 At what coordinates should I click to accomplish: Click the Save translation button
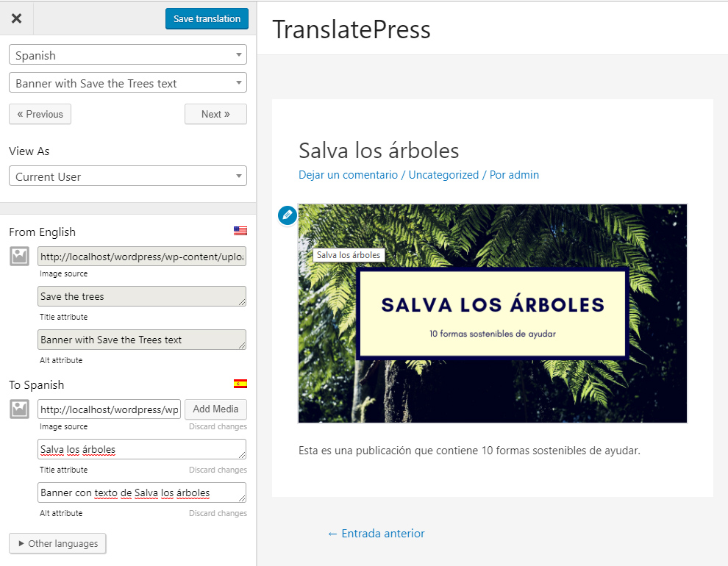point(207,19)
